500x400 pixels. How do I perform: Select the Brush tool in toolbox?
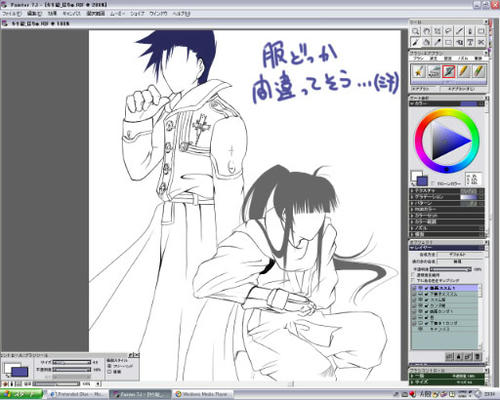(415, 42)
